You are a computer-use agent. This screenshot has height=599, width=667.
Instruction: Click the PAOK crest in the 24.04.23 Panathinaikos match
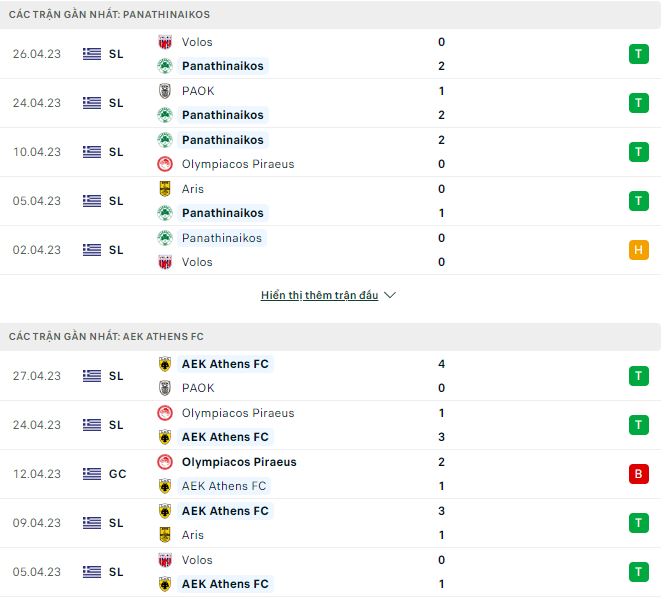(x=165, y=91)
